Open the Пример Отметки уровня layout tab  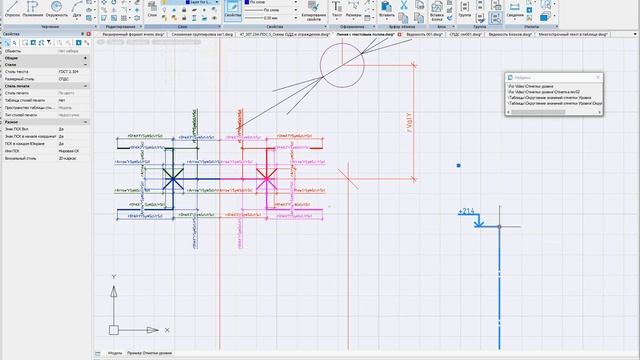[149, 353]
